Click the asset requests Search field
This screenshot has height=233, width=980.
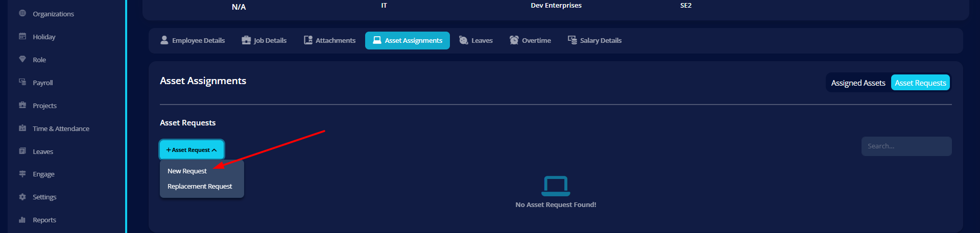pos(906,146)
